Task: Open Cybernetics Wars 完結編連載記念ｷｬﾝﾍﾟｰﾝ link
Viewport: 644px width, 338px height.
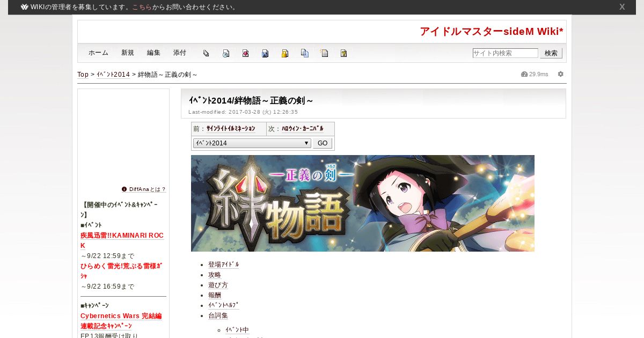Action: [121, 321]
